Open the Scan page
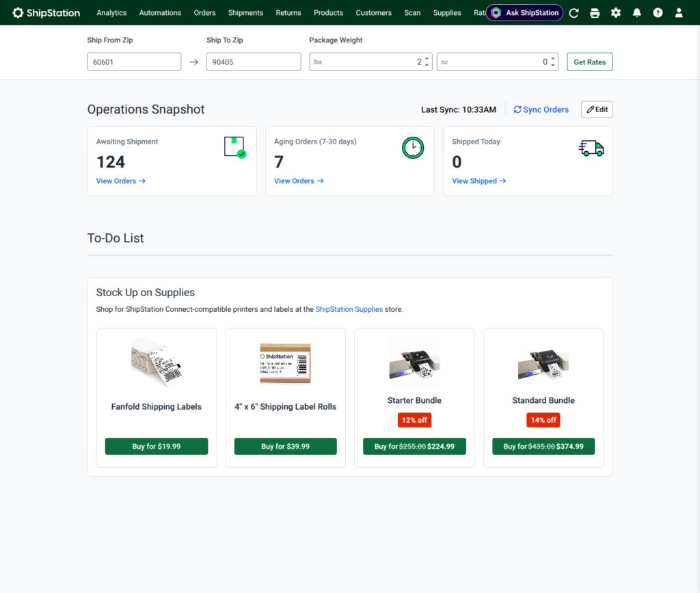This screenshot has width=700, height=593. point(412,13)
